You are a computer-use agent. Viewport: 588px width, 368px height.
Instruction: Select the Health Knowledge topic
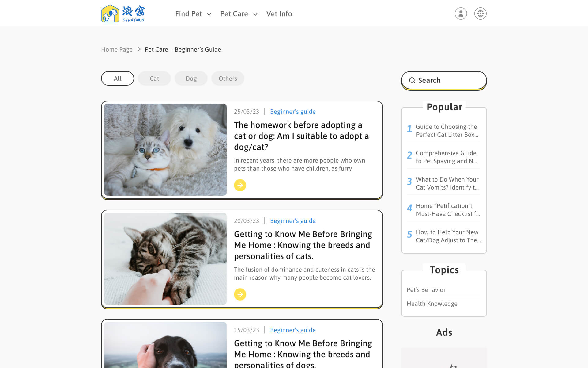point(432,304)
